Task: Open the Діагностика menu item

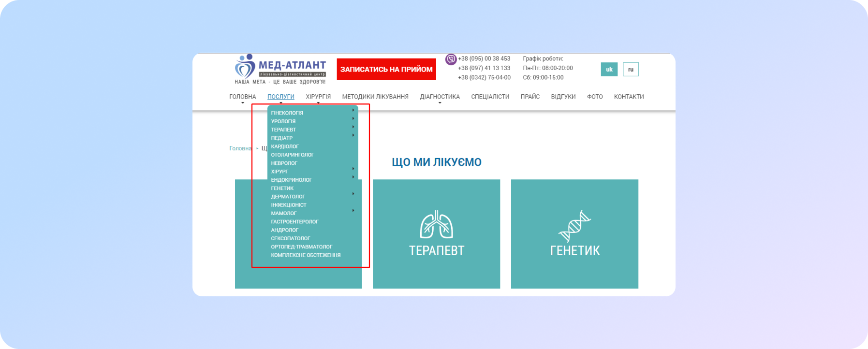Action: [440, 97]
